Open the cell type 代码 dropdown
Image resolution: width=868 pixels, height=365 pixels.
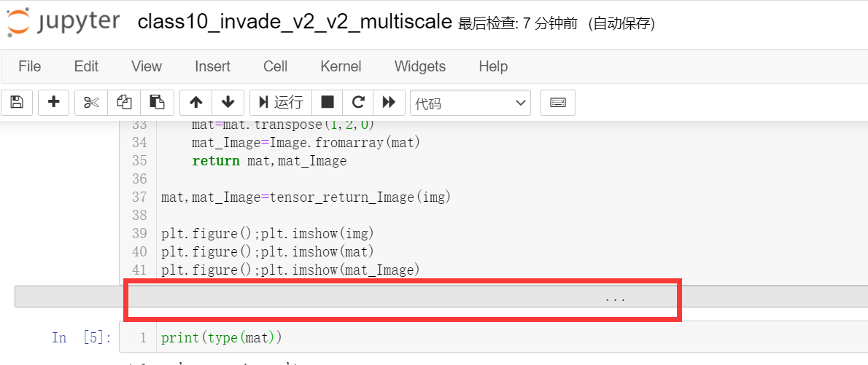pyautogui.click(x=471, y=103)
